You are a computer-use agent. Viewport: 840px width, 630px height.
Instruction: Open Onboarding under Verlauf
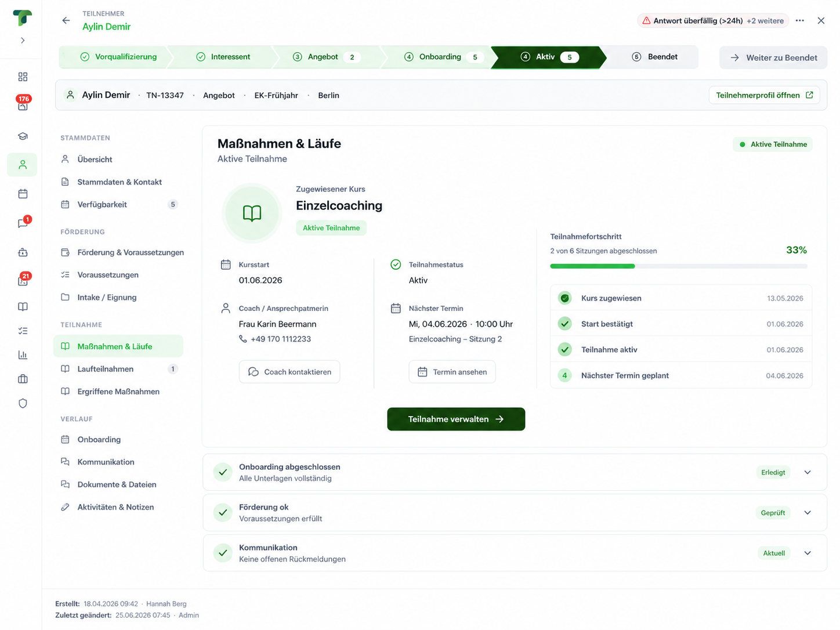(118, 440)
